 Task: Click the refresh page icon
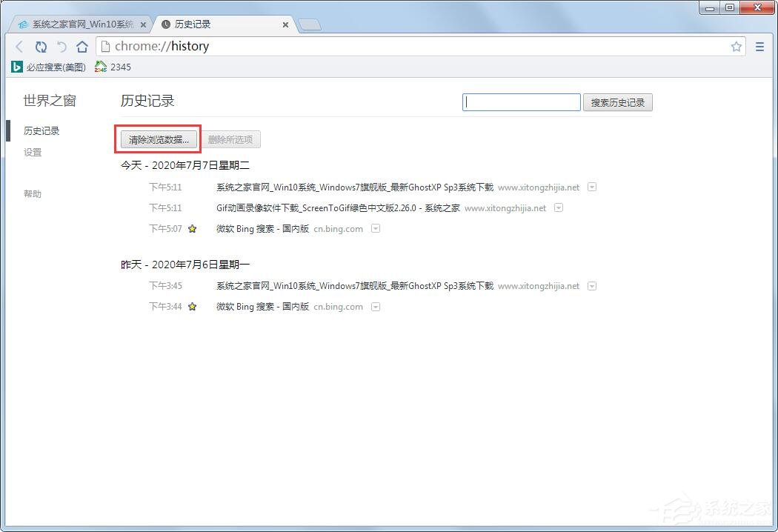(41, 46)
